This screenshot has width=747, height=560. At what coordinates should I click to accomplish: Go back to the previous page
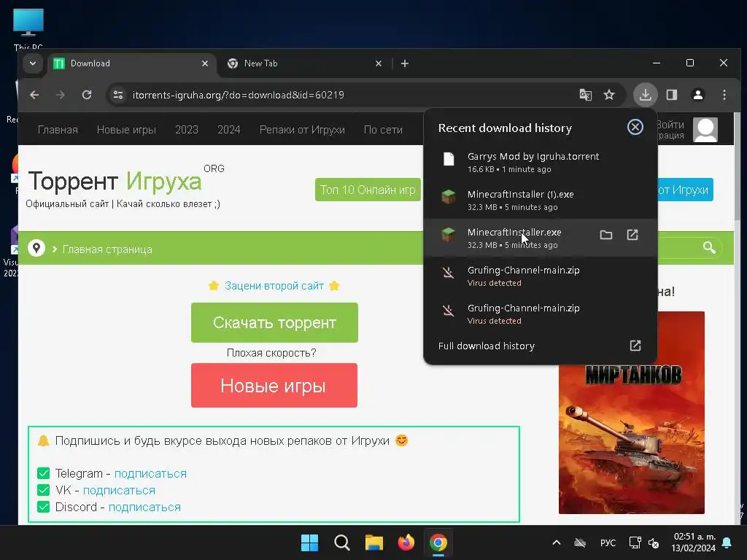[x=34, y=95]
